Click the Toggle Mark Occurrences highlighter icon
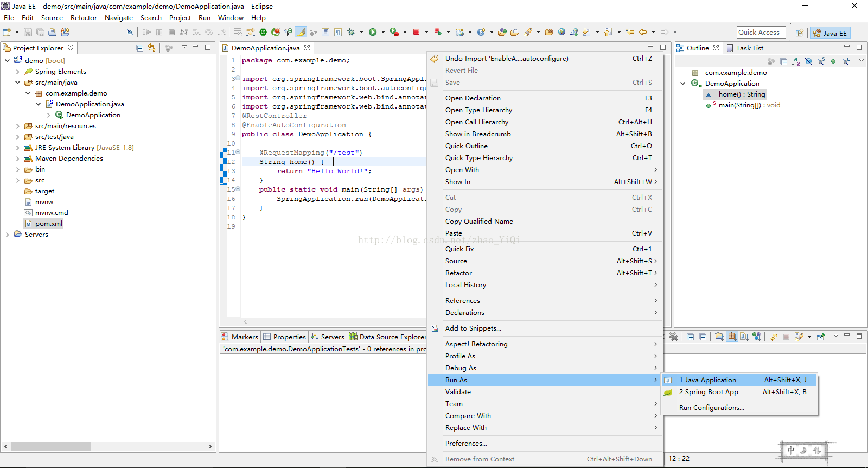The image size is (868, 468). 301,32
